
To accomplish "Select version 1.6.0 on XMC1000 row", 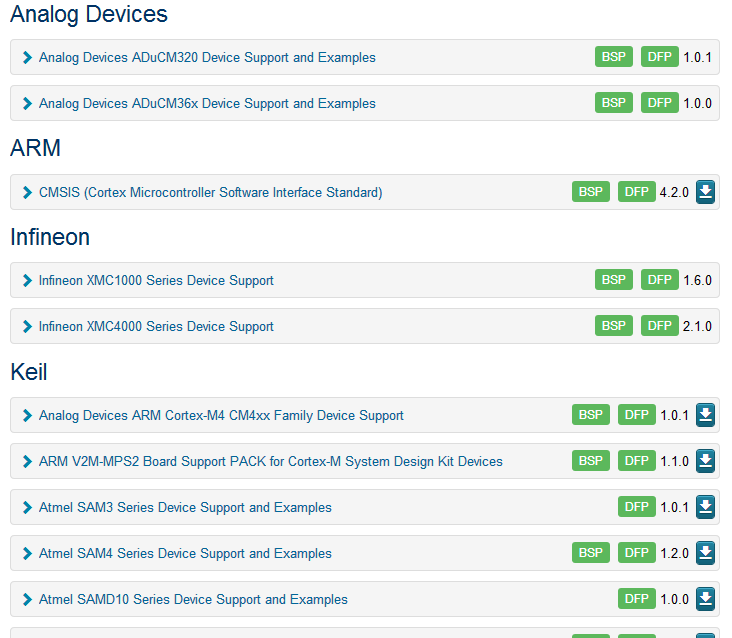I will [x=697, y=280].
